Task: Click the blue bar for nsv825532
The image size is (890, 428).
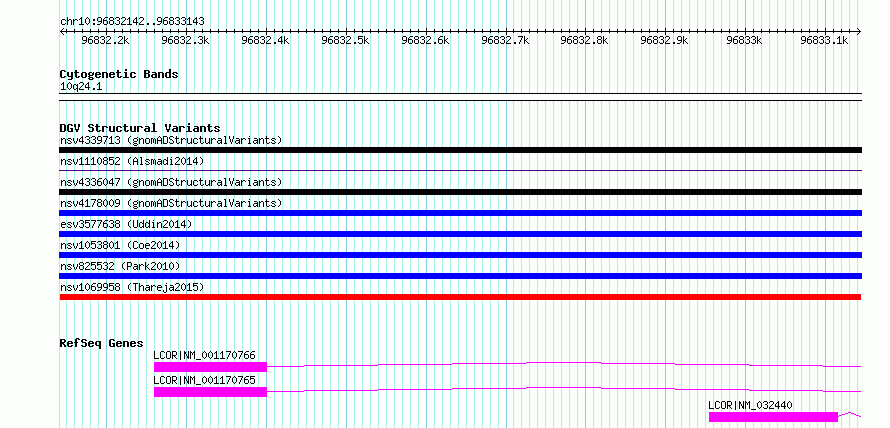Action: click(460, 276)
